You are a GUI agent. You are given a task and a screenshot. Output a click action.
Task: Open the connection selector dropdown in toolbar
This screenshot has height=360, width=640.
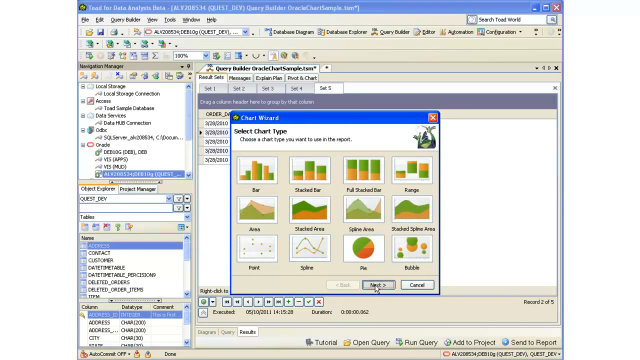pyautogui.click(x=245, y=32)
